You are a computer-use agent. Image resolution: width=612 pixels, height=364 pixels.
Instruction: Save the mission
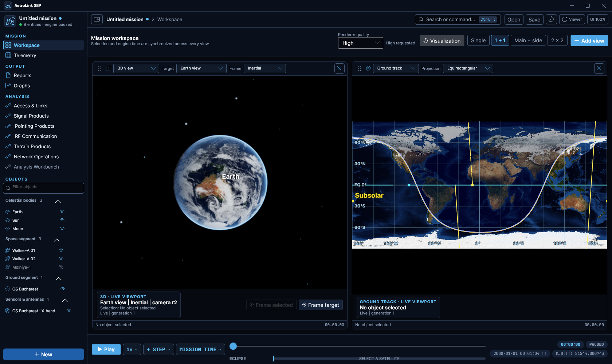click(534, 20)
